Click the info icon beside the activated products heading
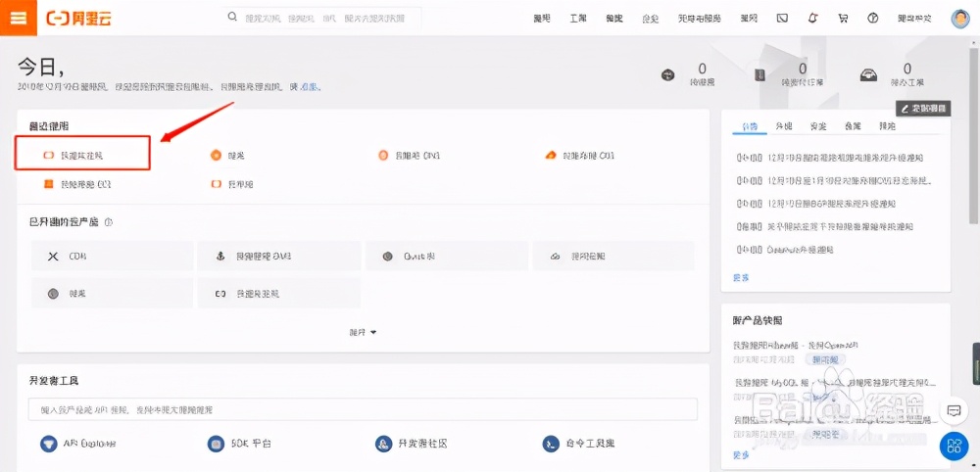This screenshot has height=472, width=980. tap(108, 221)
